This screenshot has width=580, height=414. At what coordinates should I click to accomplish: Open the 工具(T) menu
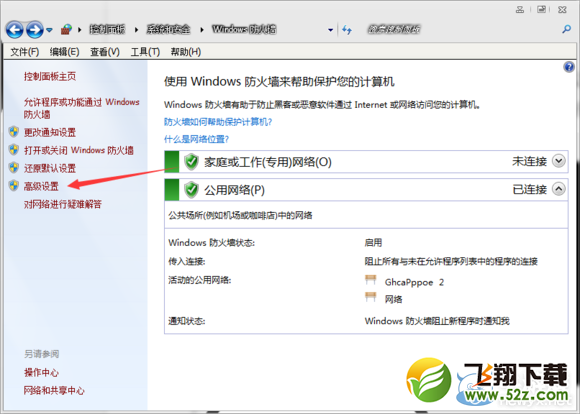145,52
